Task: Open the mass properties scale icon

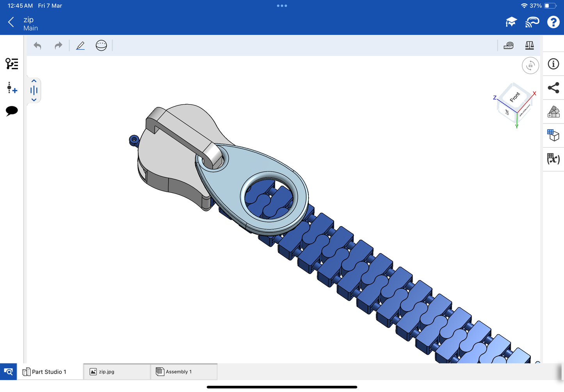Action: 529,46
